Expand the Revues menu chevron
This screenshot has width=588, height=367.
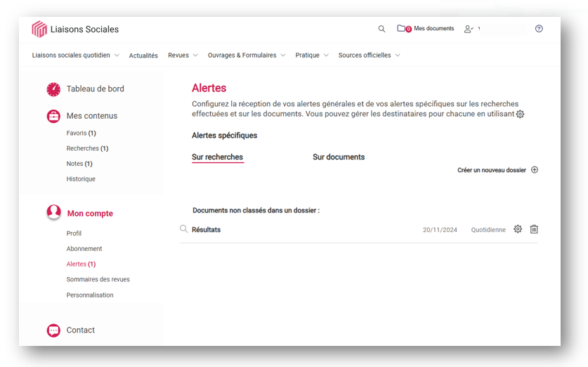195,55
